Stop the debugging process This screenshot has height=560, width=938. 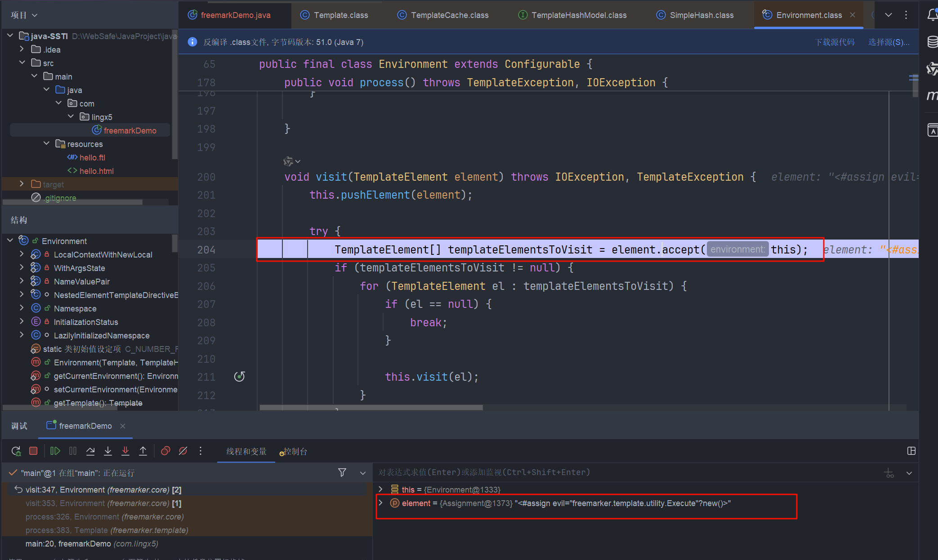click(33, 451)
